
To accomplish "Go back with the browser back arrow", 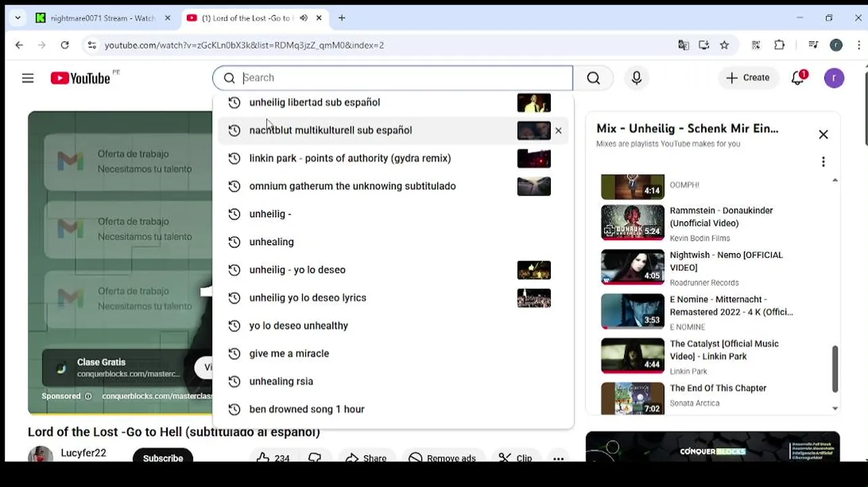I will coord(19,45).
